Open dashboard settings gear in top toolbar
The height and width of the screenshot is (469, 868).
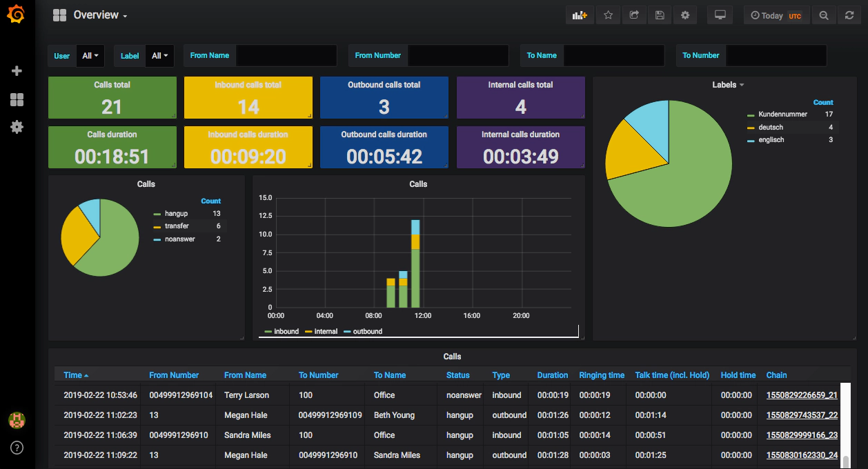[685, 15]
